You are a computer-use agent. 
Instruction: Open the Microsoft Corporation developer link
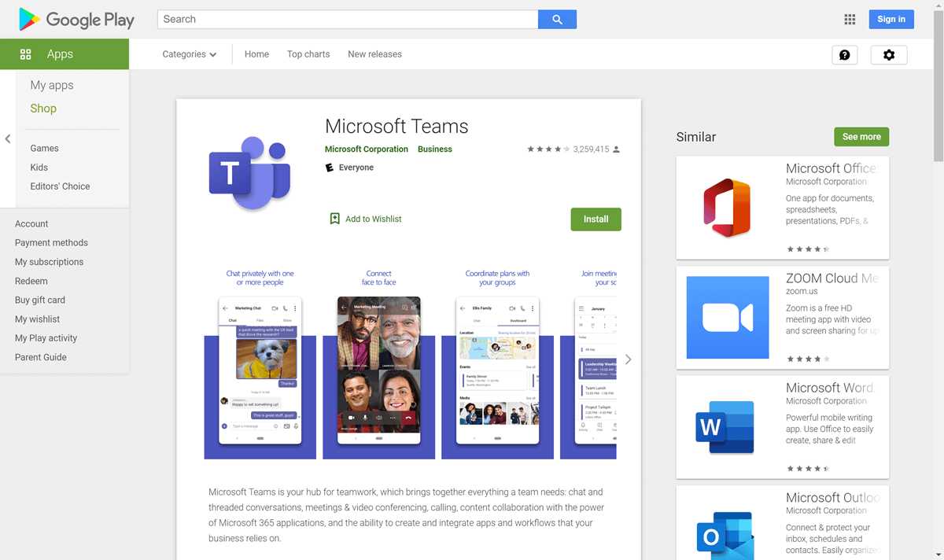click(367, 149)
